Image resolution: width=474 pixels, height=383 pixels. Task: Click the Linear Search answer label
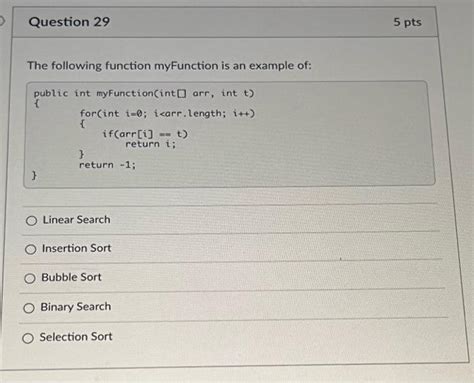pyautogui.click(x=76, y=220)
